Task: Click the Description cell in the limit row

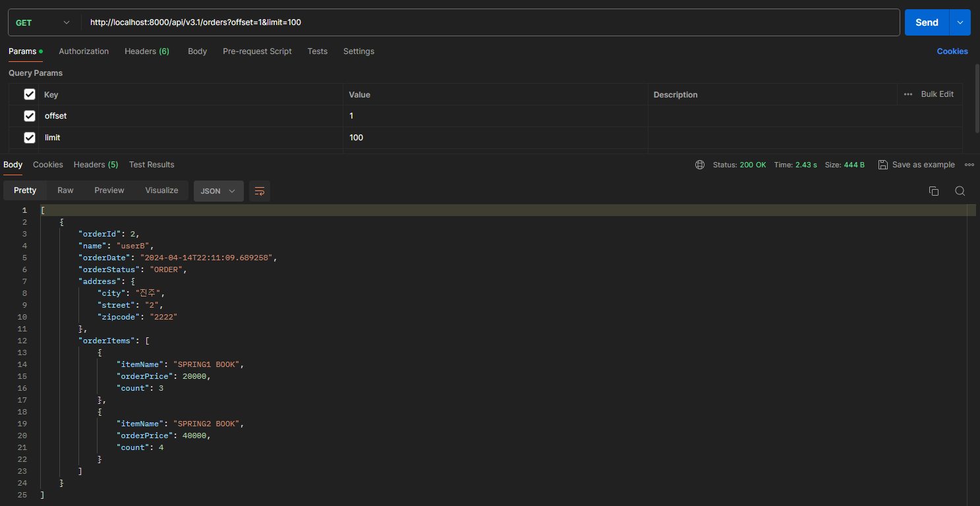Action: [x=805, y=138]
